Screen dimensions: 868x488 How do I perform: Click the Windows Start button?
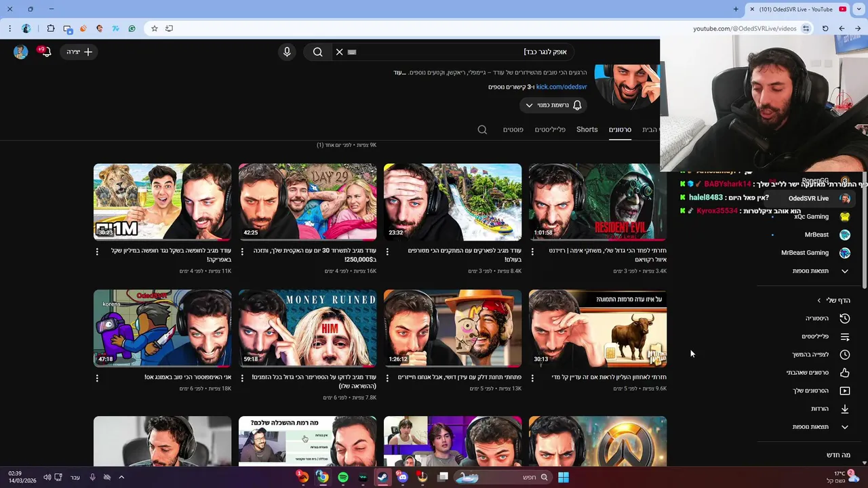[x=563, y=477]
